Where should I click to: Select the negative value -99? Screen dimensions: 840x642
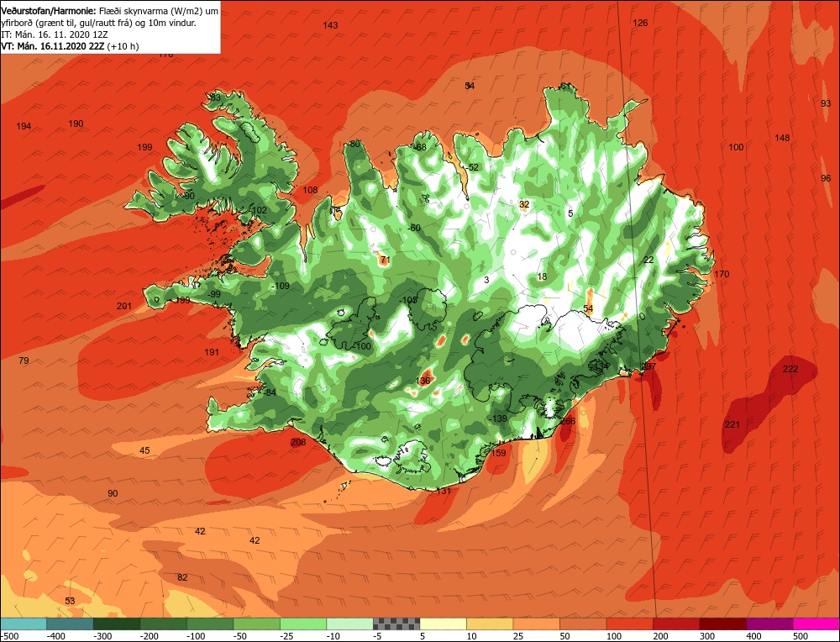[x=213, y=295]
